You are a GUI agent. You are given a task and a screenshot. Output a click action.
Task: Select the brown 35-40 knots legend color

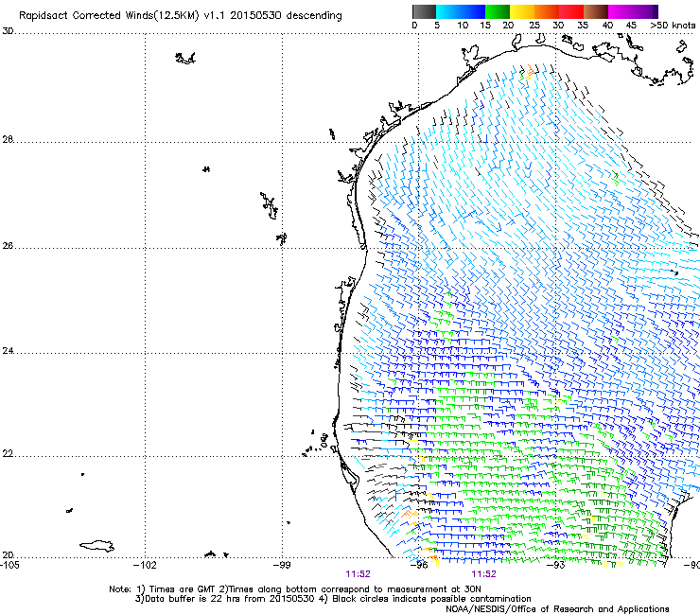(x=596, y=11)
